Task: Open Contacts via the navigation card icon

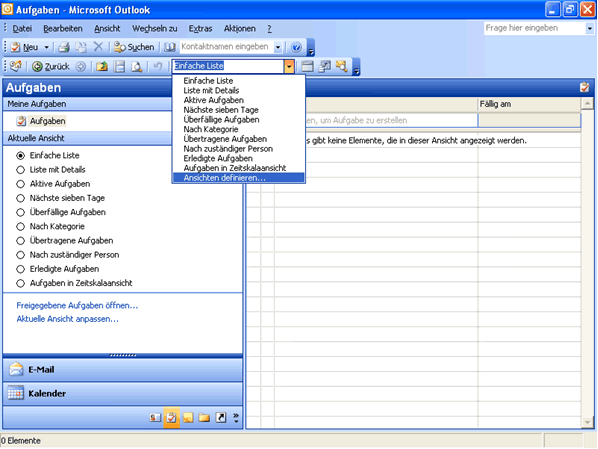Action: point(155,418)
